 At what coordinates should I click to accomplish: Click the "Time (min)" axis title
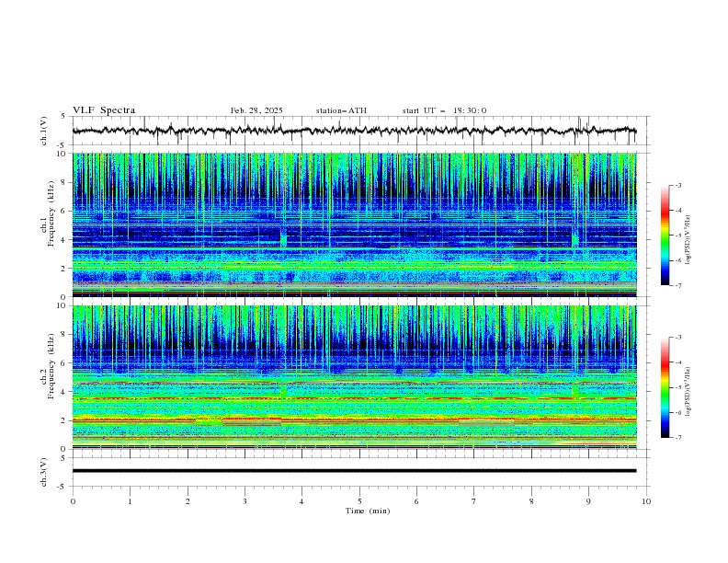pos(368,511)
